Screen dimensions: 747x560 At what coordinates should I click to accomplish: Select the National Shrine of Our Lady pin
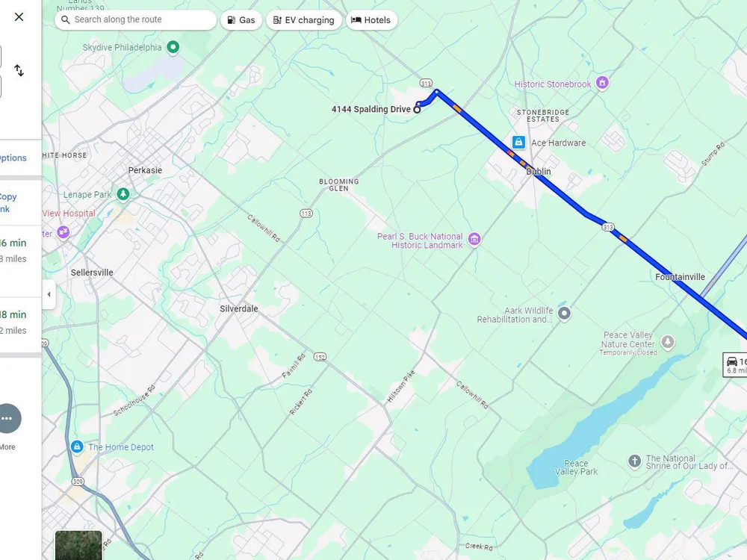pos(634,461)
